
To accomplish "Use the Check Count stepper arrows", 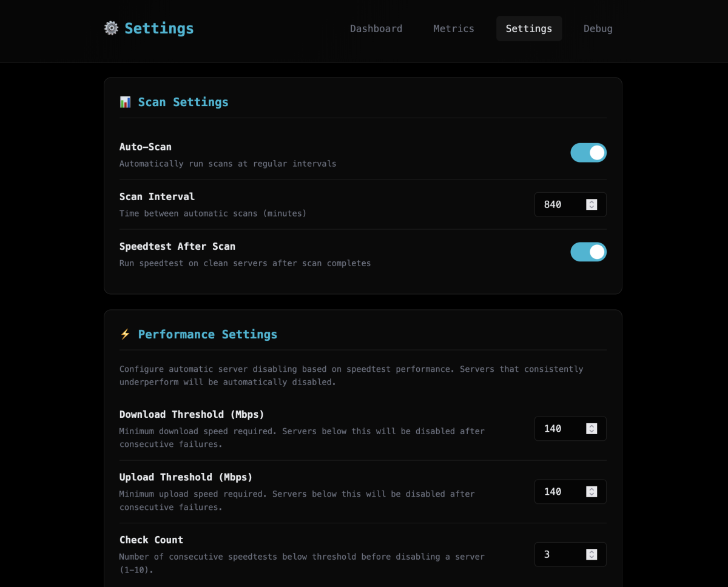I will (591, 555).
